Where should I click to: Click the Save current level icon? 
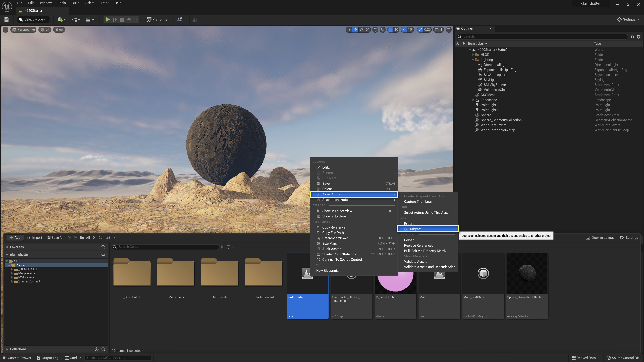point(6,19)
